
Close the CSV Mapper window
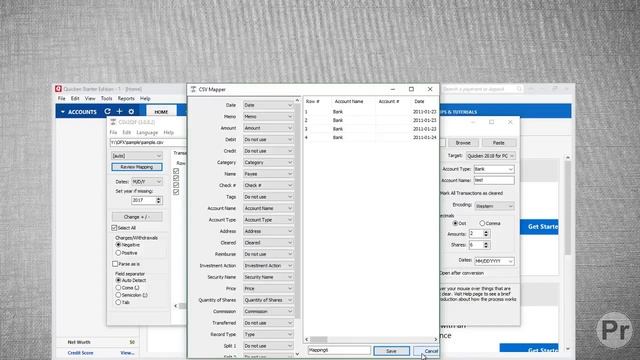430,89
